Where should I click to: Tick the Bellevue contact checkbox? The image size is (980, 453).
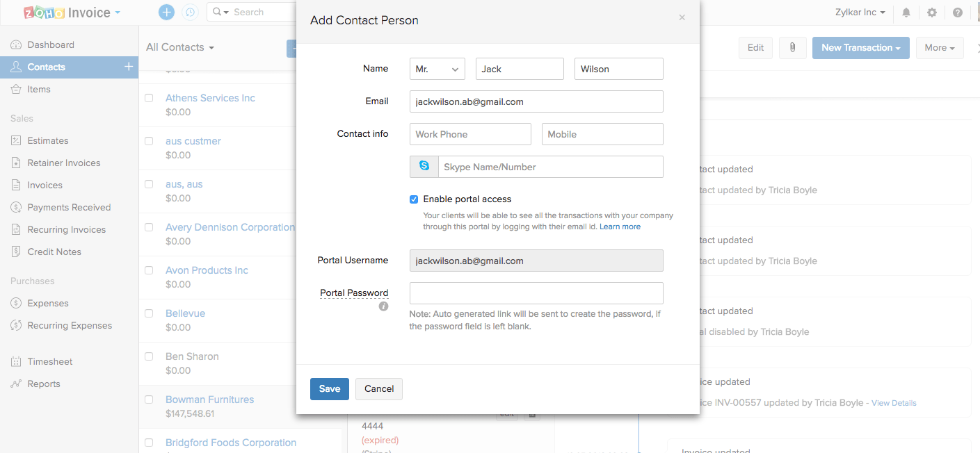click(x=149, y=313)
